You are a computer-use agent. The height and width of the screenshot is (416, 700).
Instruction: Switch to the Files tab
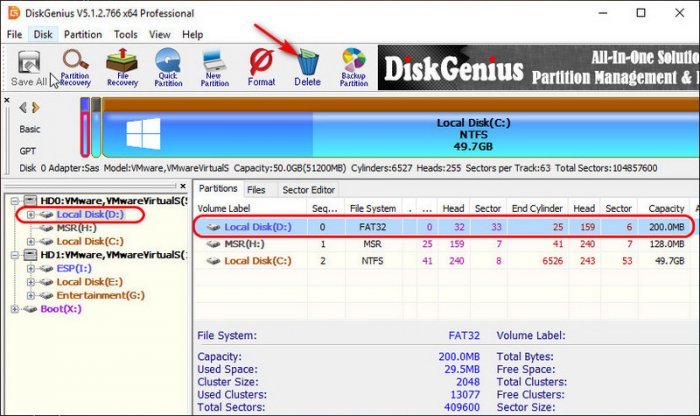click(x=256, y=190)
